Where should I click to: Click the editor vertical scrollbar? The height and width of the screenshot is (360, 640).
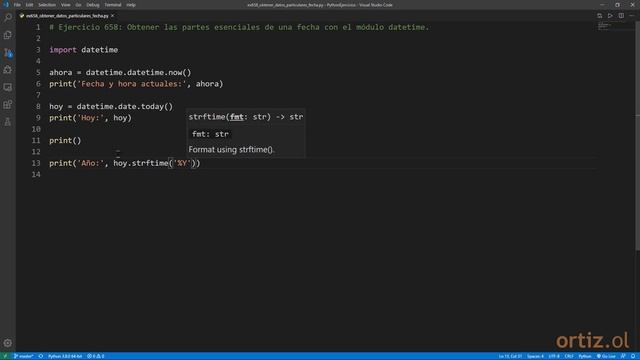click(638, 135)
